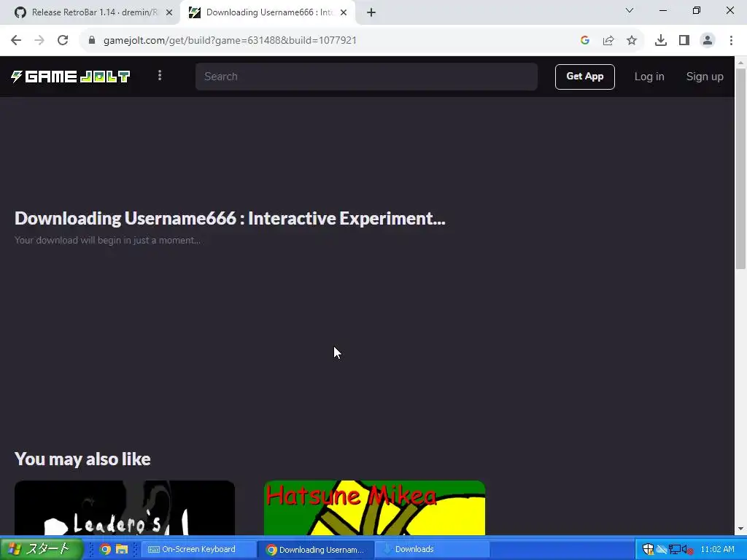Open the Start menu button
Viewport: 747px width, 560px height.
click(42, 548)
